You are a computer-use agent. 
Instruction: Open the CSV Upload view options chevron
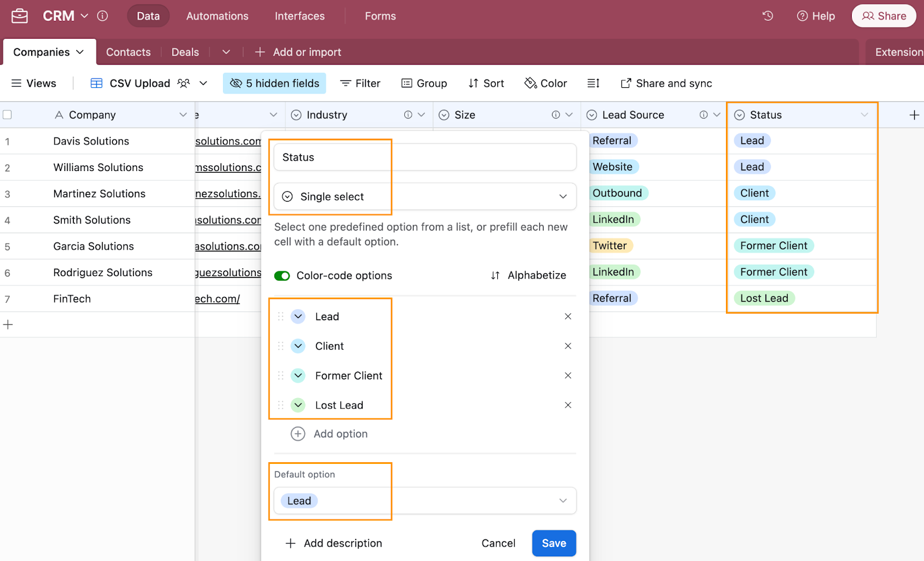203,83
